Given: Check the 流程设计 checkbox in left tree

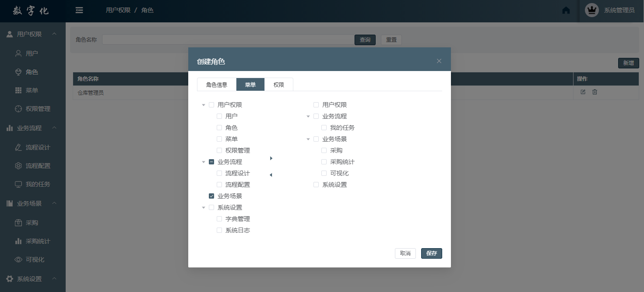Looking at the screenshot, I should tap(219, 173).
